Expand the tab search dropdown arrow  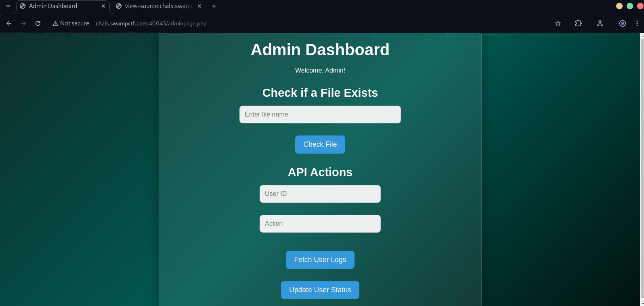8,6
